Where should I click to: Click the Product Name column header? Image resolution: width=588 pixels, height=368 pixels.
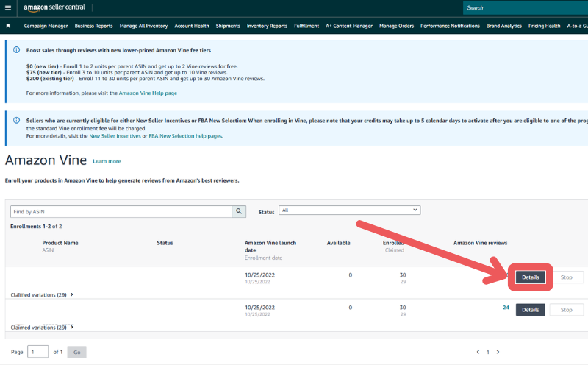(60, 243)
